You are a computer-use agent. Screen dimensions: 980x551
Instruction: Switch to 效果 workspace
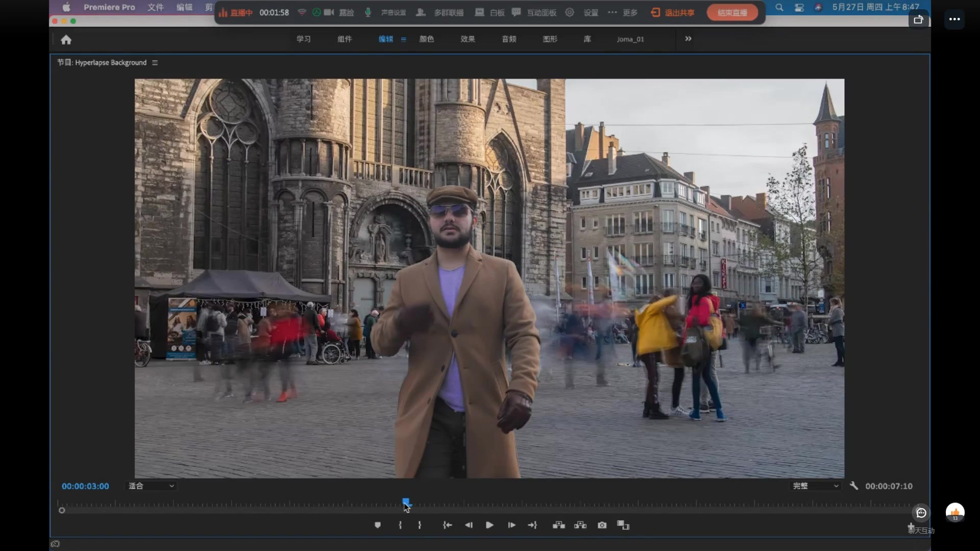pos(468,39)
